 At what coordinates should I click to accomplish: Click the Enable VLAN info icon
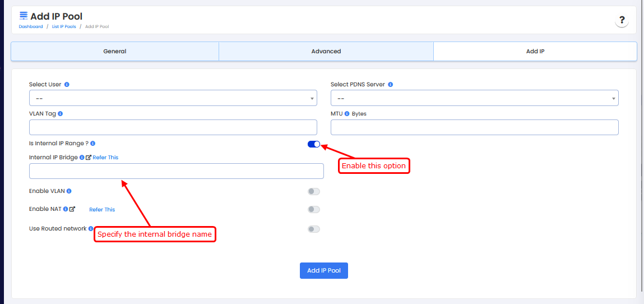tap(70, 191)
